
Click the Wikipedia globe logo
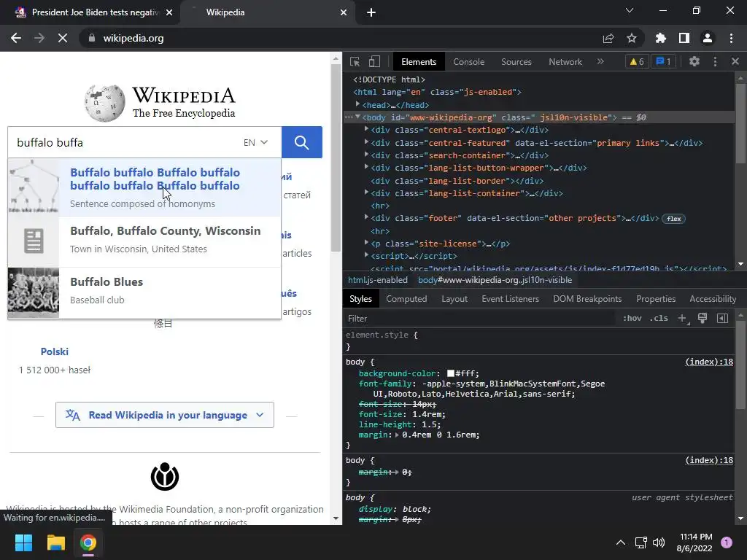(105, 103)
